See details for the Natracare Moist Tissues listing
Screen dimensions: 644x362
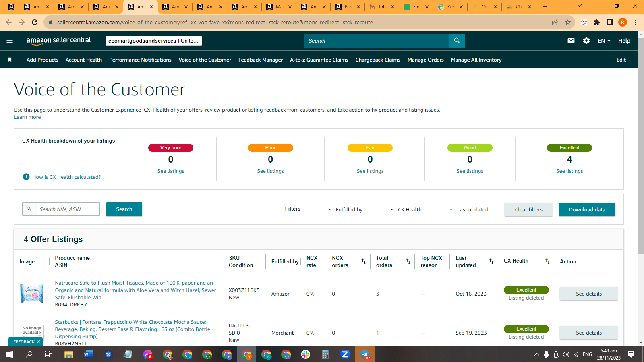(x=588, y=294)
